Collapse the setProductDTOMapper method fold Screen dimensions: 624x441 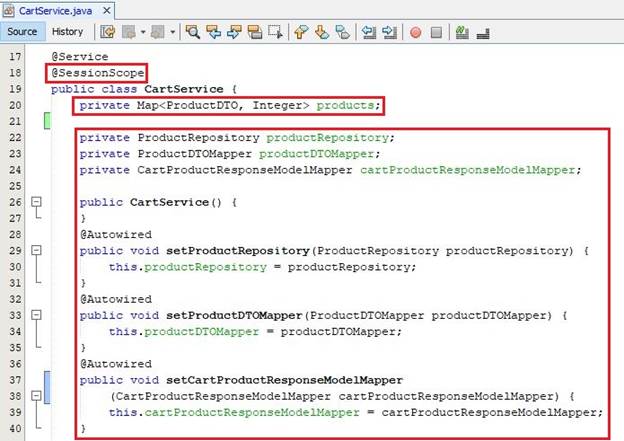[x=36, y=315]
